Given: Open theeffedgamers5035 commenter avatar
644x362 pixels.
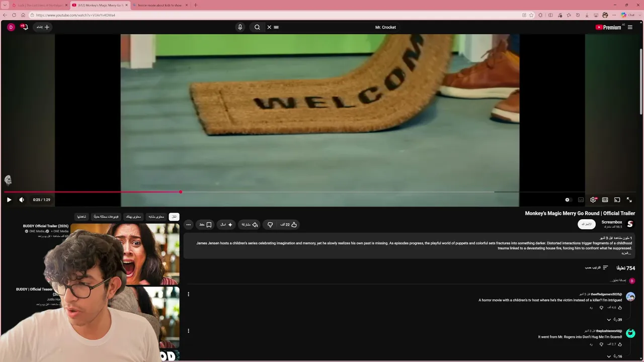Looking at the screenshot, I should (630, 297).
